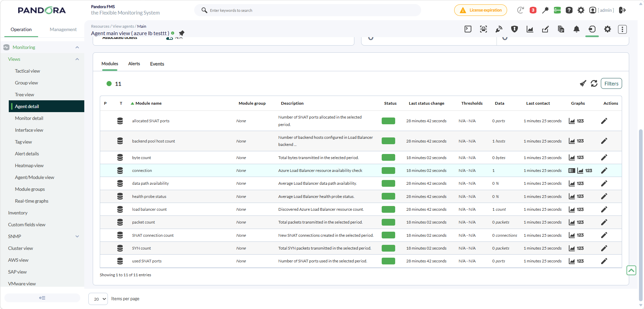Open the agent graphs chart icon
This screenshot has height=309, width=644.
click(x=530, y=29)
